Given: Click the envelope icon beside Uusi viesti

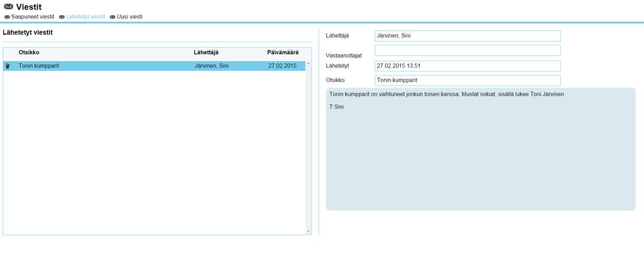Looking at the screenshot, I should tap(113, 17).
